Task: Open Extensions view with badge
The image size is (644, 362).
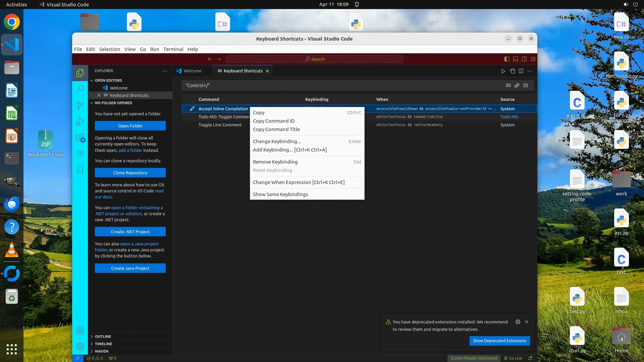Action: 80,138
